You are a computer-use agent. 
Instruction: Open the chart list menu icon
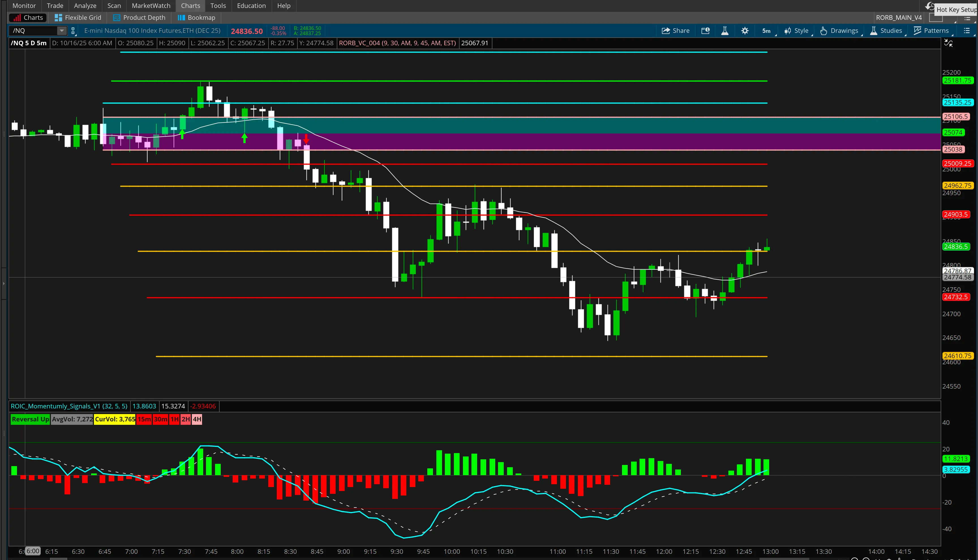966,31
